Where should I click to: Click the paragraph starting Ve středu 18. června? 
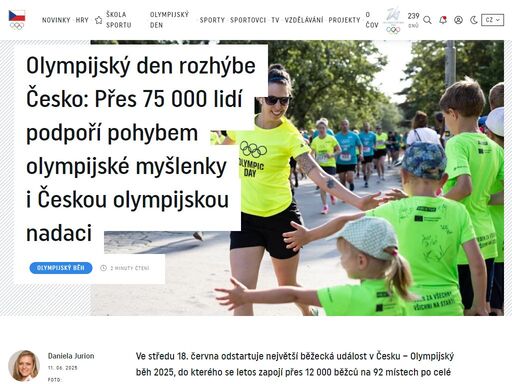pyautogui.click(x=295, y=364)
